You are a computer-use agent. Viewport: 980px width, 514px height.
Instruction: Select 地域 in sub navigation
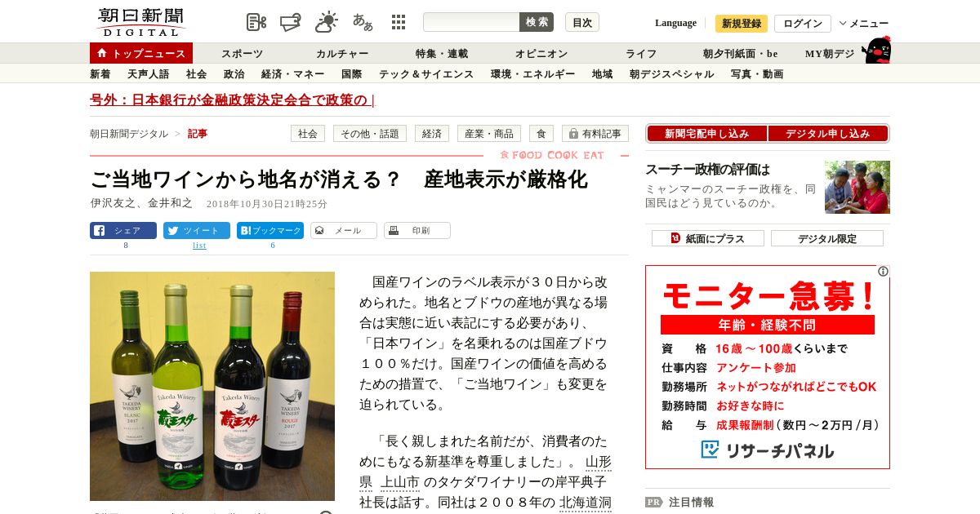point(603,74)
